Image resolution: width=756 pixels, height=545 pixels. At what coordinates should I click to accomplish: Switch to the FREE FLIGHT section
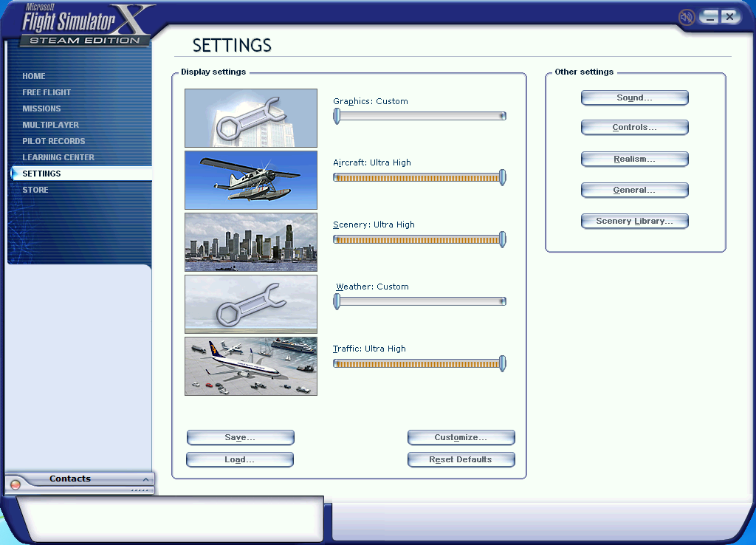[46, 92]
